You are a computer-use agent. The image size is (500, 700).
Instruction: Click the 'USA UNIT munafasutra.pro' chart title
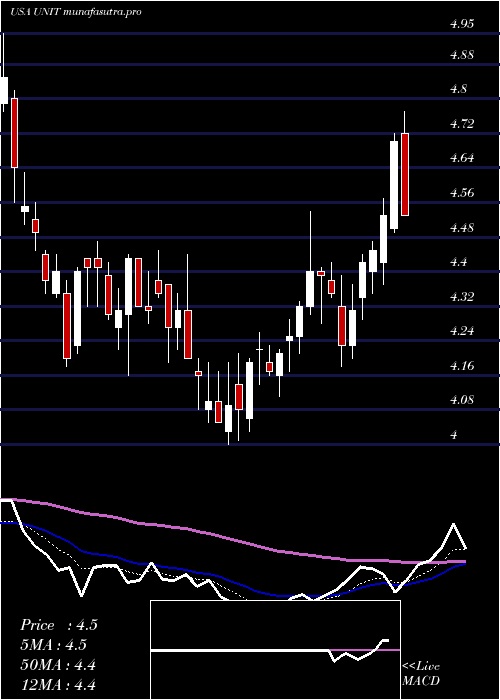tap(76, 12)
